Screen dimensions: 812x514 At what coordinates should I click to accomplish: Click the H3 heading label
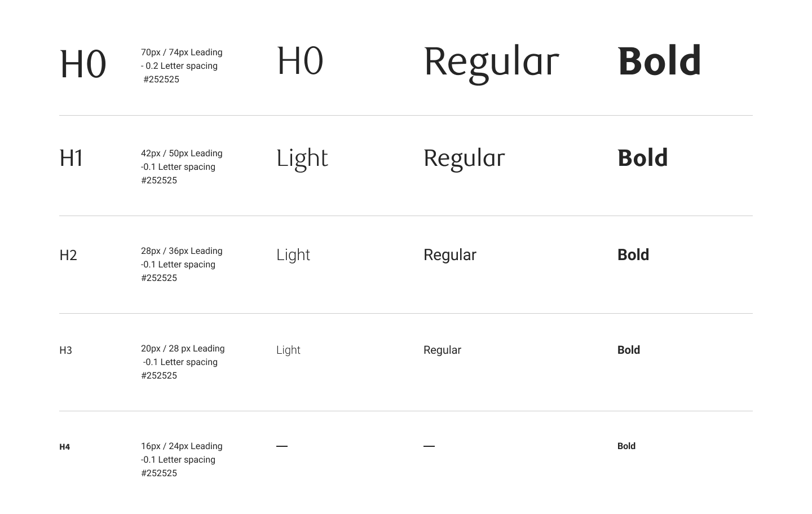click(65, 350)
